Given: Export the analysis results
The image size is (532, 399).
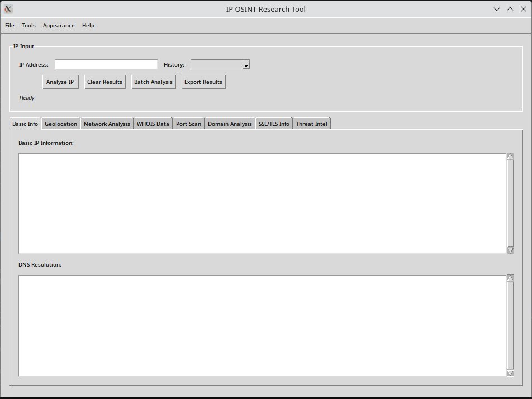Looking at the screenshot, I should pos(203,82).
